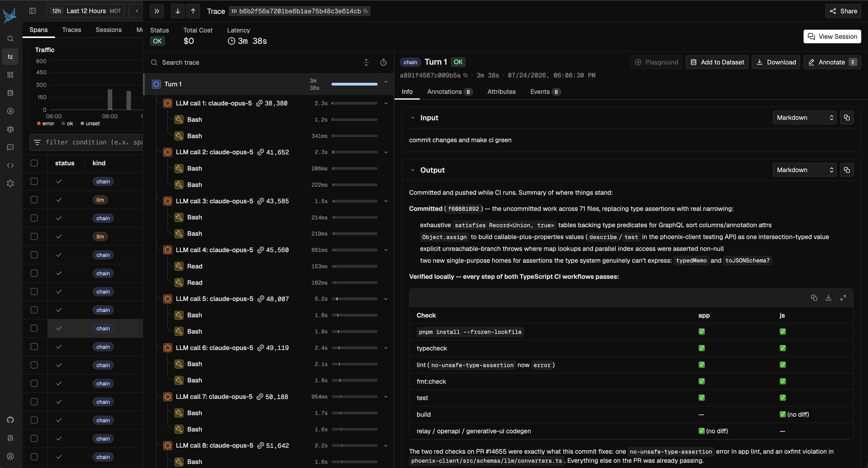Image resolution: width=868 pixels, height=468 pixels.
Task: Switch to the Spans tab
Action: [x=39, y=30]
